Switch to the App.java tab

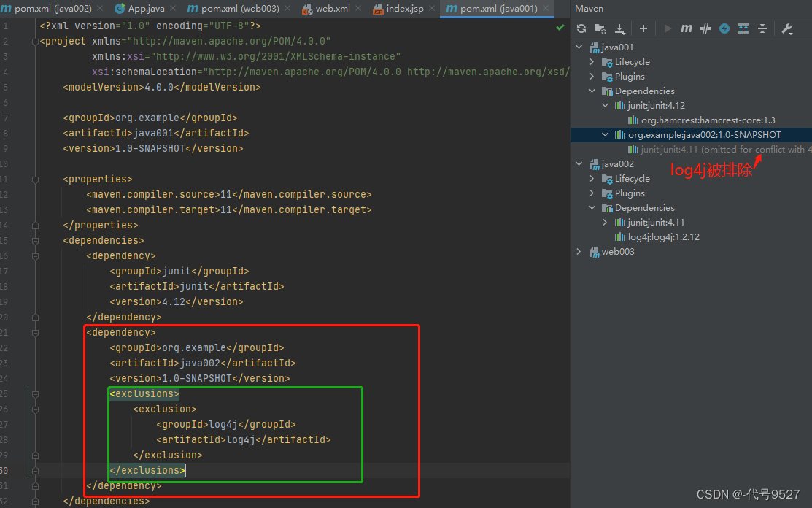142,9
